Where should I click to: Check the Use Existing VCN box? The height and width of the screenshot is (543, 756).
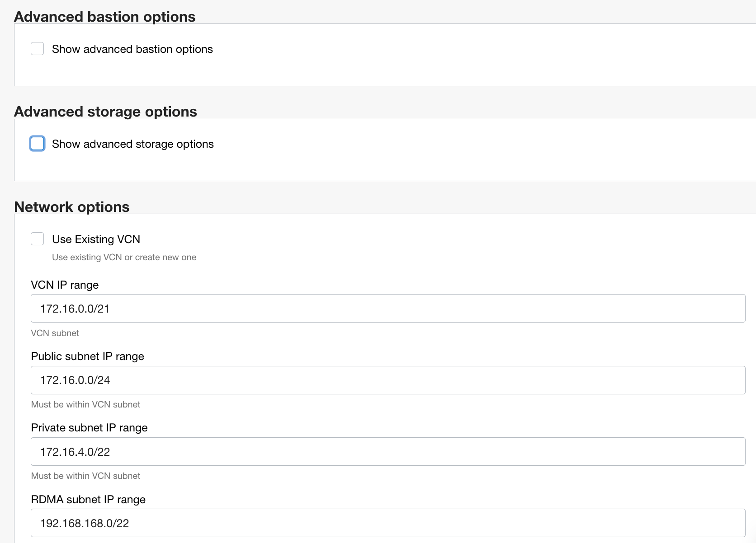37,239
